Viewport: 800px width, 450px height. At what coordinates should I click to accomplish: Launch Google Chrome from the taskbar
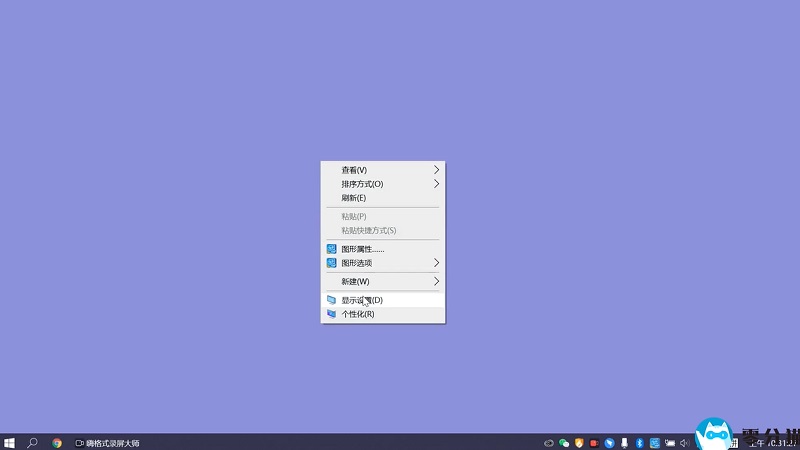[x=57, y=442]
